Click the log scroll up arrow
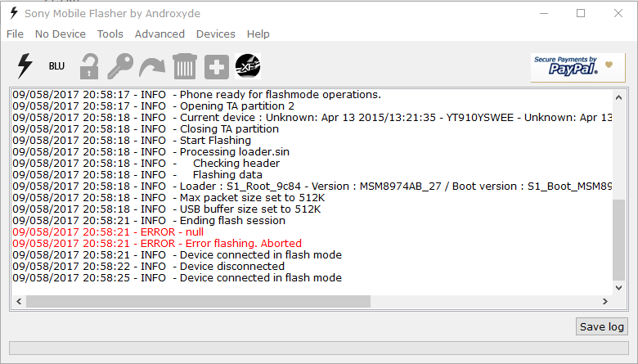 (619, 97)
